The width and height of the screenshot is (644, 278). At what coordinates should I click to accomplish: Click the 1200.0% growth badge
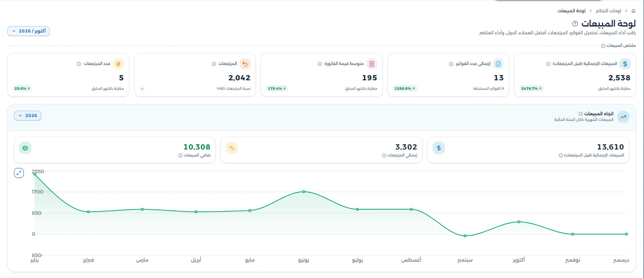(x=405, y=89)
